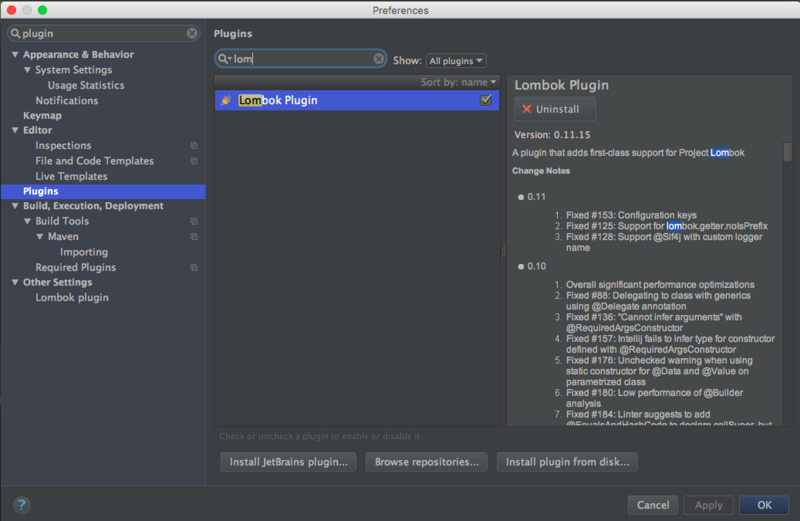This screenshot has height=521, width=800.
Task: Open the plugin search history magnifier
Action: tap(224, 59)
